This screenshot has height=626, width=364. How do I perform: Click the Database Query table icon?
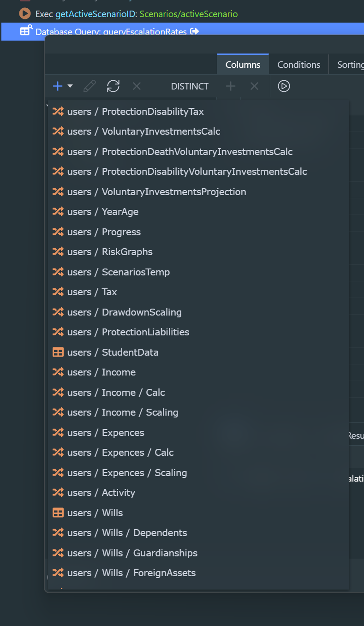pyautogui.click(x=25, y=31)
